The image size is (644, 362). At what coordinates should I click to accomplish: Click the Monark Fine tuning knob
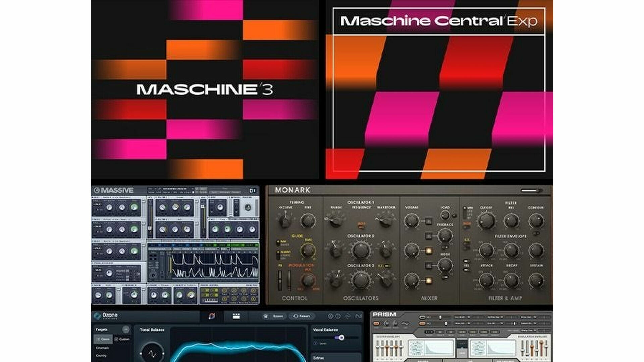tap(308, 221)
